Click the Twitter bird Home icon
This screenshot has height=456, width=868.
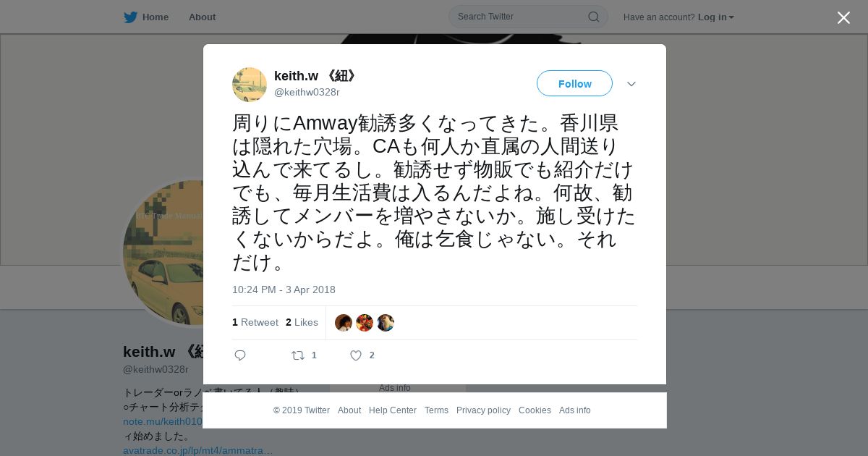tap(130, 17)
